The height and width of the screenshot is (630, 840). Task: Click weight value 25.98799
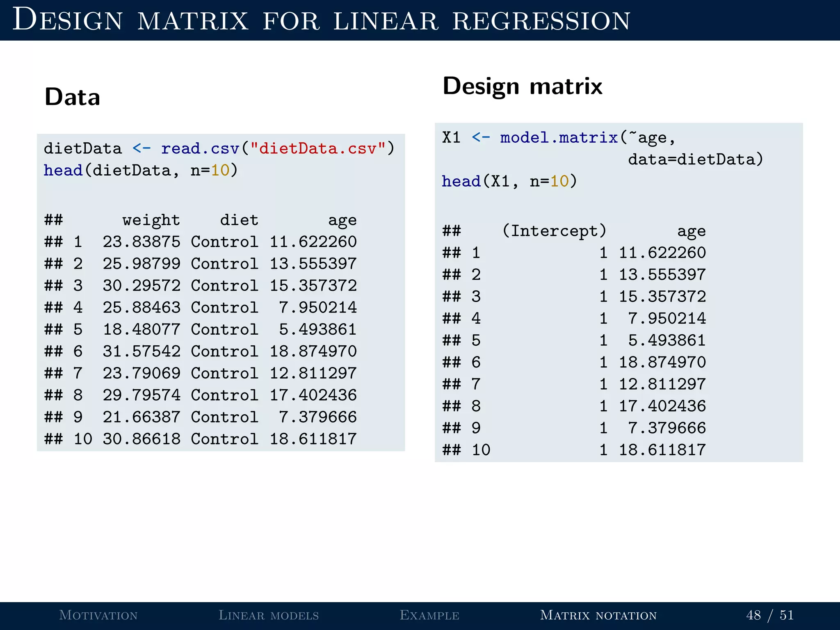click(x=142, y=264)
